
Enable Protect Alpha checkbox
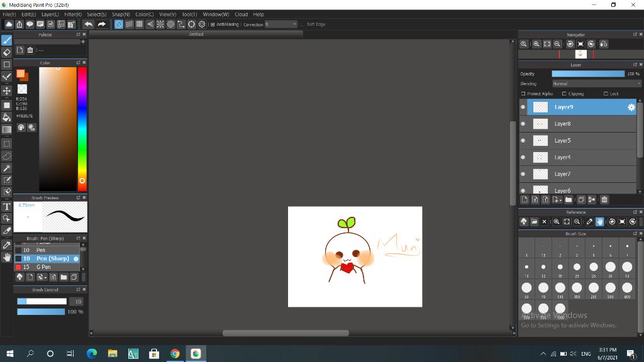click(523, 94)
